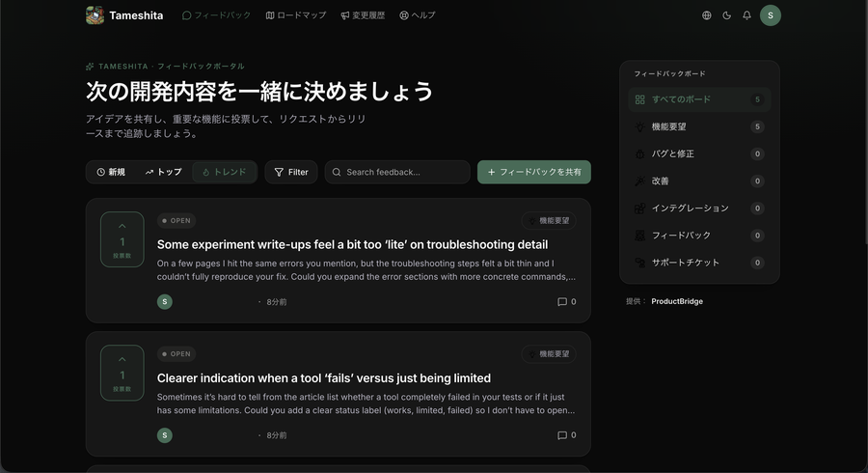Sort feedback by トレンド
868x473 pixels.
[224, 172]
